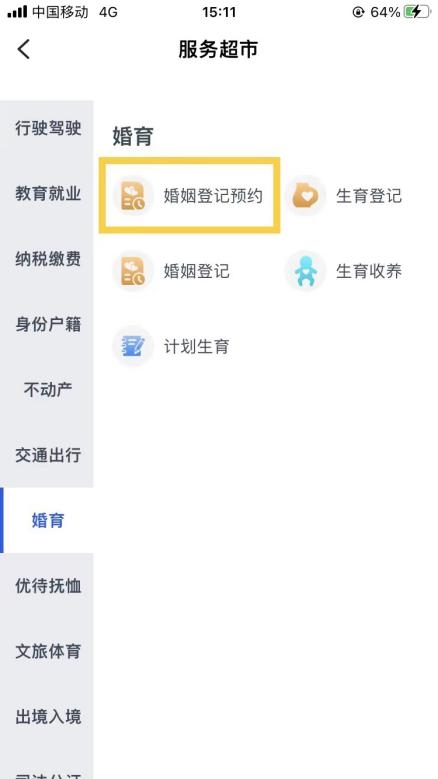Tap the 生育收养 baby icon
The width and height of the screenshot is (438, 779).
coord(305,271)
